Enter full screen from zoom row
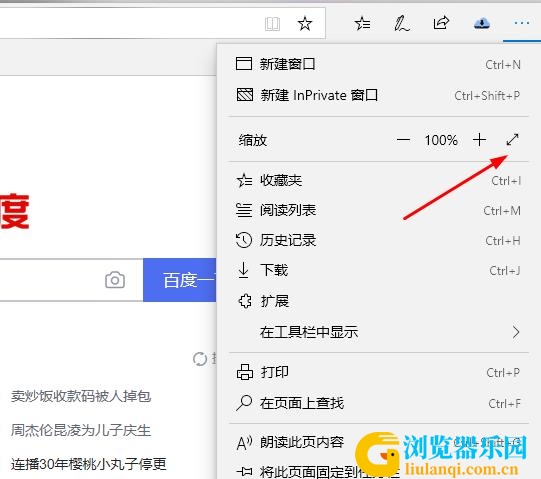This screenshot has height=479, width=541. point(512,139)
